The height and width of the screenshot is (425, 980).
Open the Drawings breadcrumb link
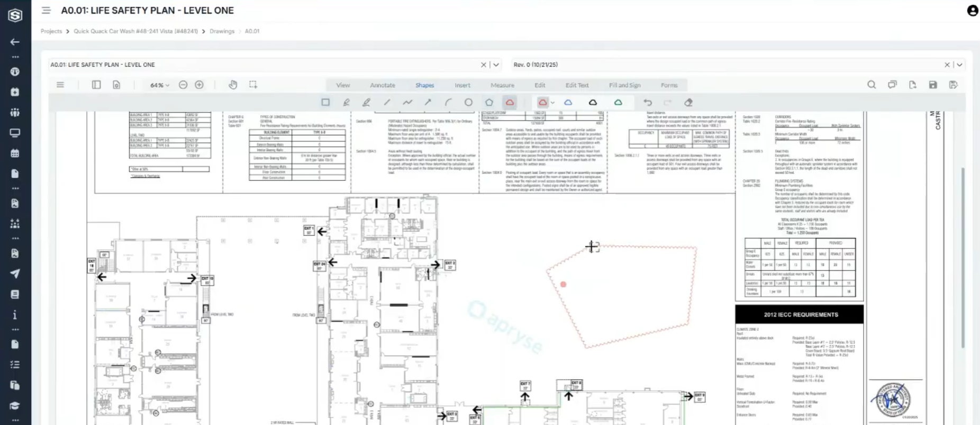pyautogui.click(x=222, y=31)
